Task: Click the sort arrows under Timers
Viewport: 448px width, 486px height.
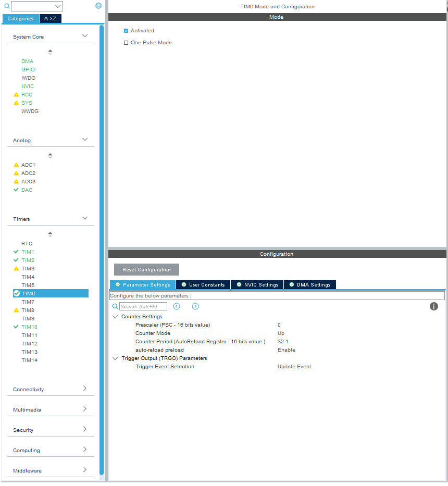Action: point(50,234)
